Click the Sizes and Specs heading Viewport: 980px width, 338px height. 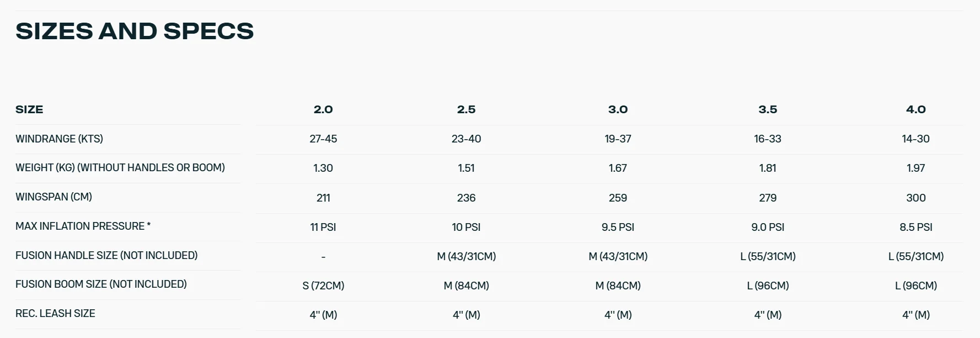tap(135, 31)
